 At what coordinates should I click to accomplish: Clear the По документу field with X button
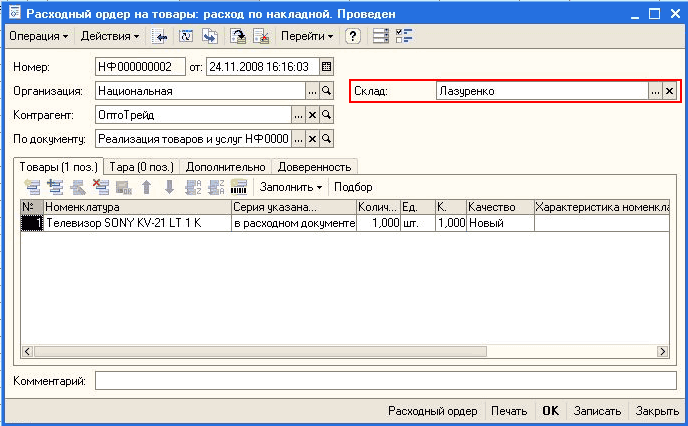(x=312, y=139)
